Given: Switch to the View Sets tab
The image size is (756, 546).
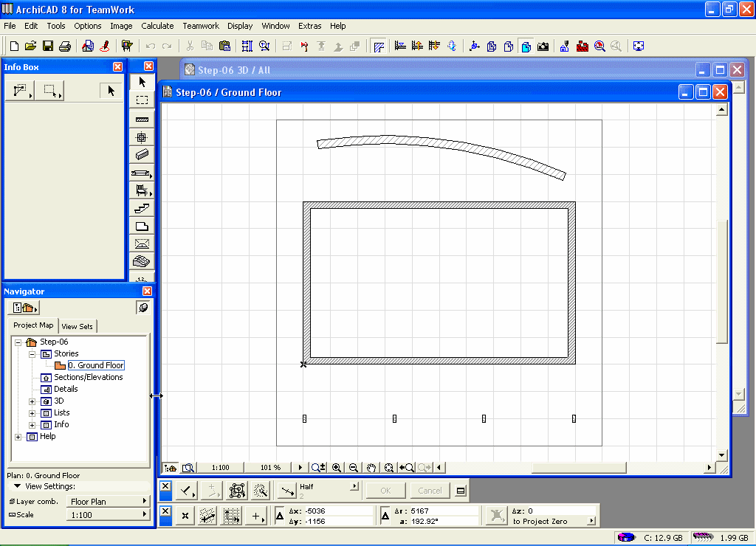Looking at the screenshot, I should [78, 326].
